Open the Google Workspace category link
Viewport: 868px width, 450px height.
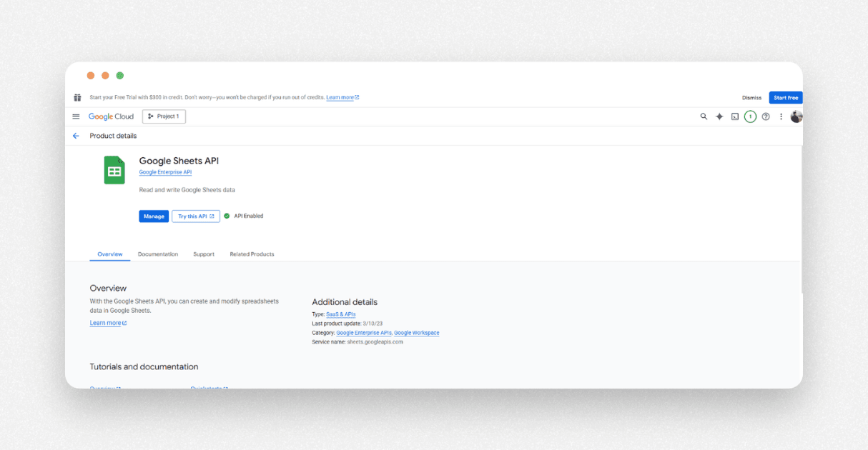417,333
